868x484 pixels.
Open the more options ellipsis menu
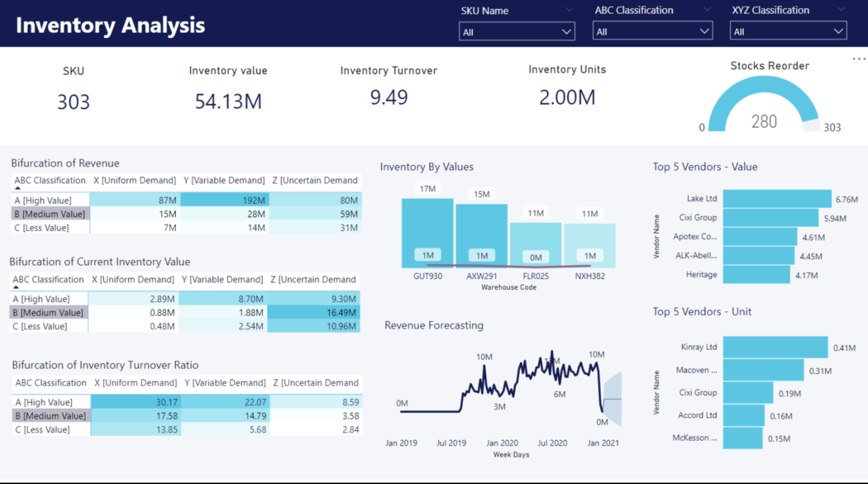click(x=859, y=59)
